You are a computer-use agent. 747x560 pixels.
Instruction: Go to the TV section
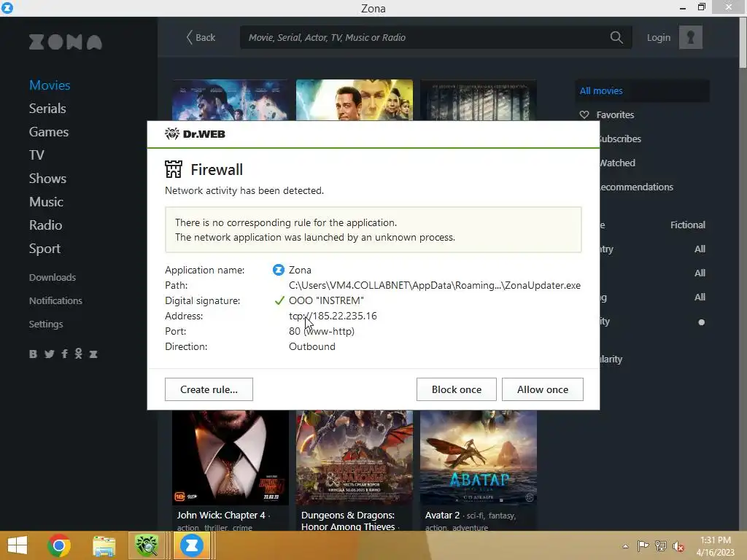(36, 155)
